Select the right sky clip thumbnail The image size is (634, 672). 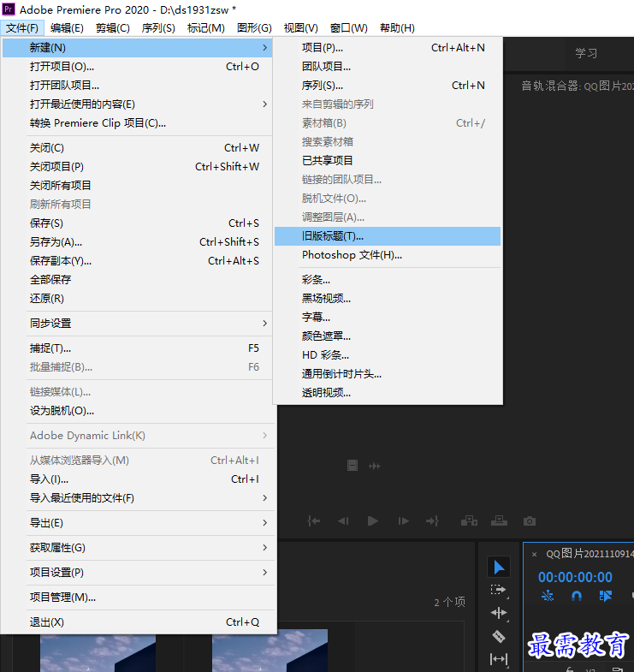click(270, 651)
